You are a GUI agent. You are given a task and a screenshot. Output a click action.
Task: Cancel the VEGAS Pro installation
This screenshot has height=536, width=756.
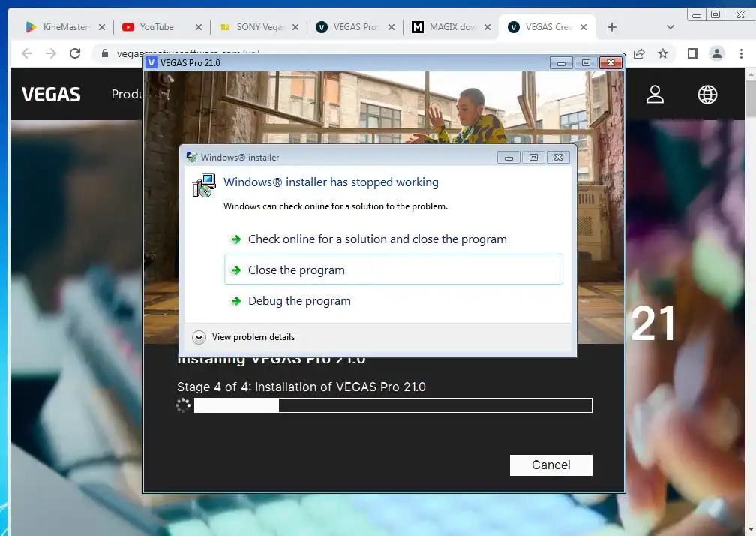[x=550, y=465]
